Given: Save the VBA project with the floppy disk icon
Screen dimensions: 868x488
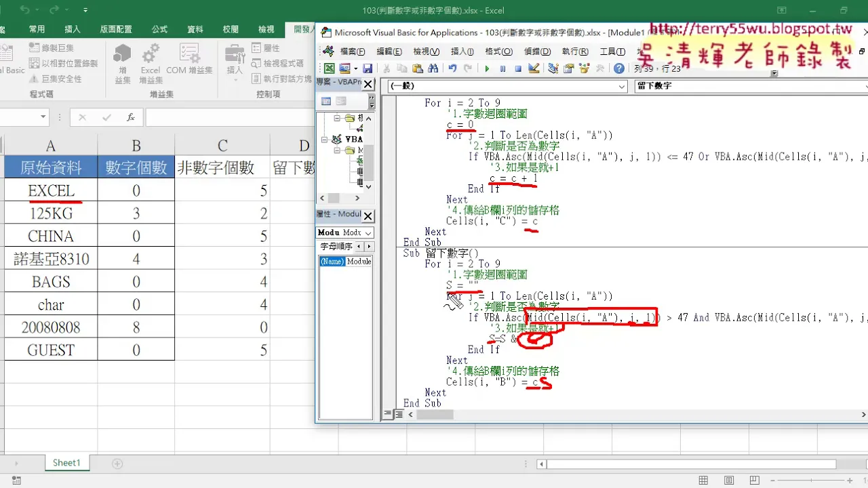Looking at the screenshot, I should pyautogui.click(x=368, y=68).
